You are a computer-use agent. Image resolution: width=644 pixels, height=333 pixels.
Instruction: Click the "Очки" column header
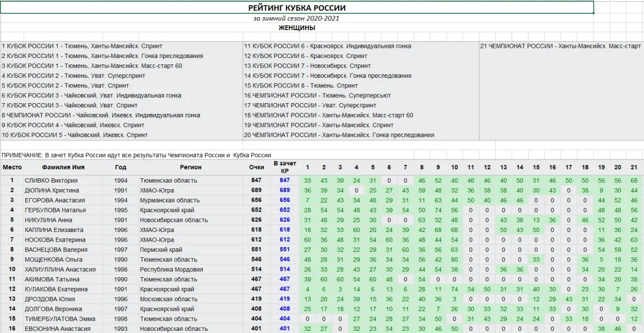(257, 167)
